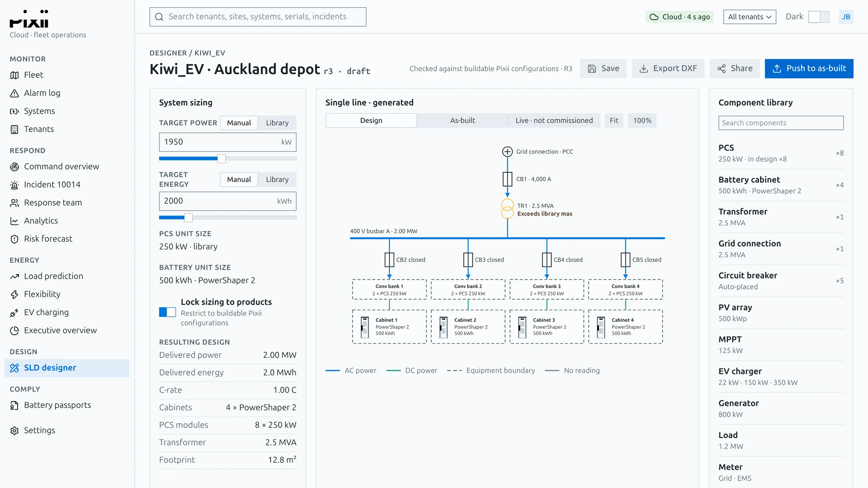
Task: Select the TR1 transformer symbol in diagram
Action: [507, 209]
